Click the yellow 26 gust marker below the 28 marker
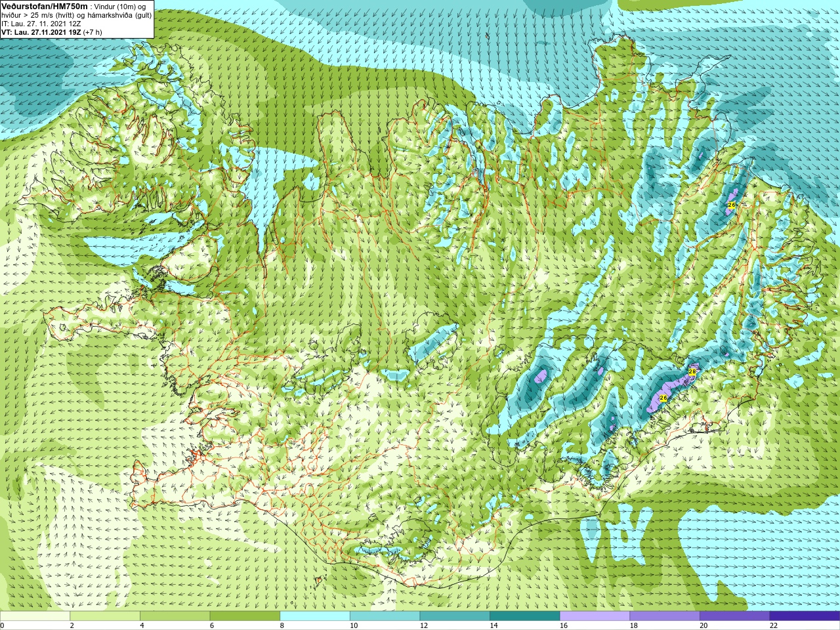The width and height of the screenshot is (840, 630). (663, 398)
